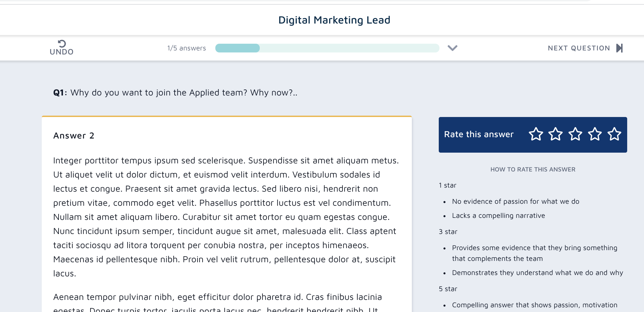Image resolution: width=644 pixels, height=312 pixels.
Task: Click the 'Rate this answer' label
Action: click(478, 134)
